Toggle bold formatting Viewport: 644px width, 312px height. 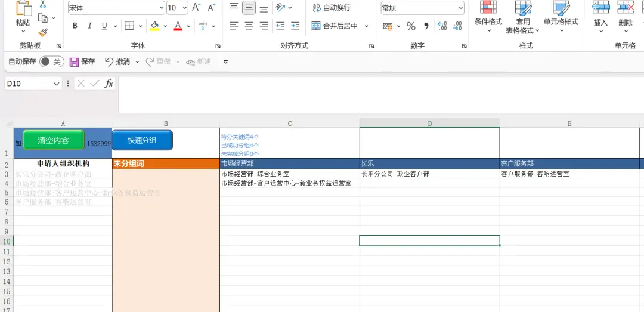click(x=75, y=26)
